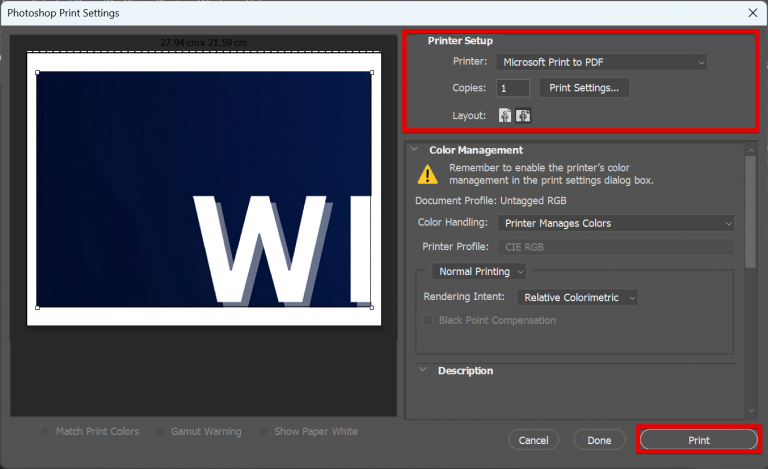This screenshot has width=768, height=469.
Task: Click bottom-right corner handle of print preview
Action: tap(372, 307)
